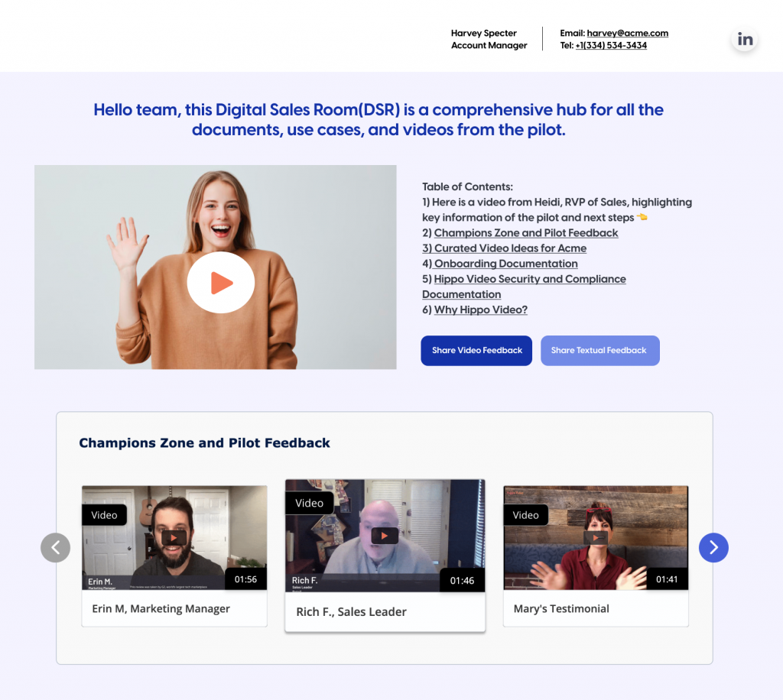
Task: Open Onboarding Documentation link
Action: pos(505,264)
